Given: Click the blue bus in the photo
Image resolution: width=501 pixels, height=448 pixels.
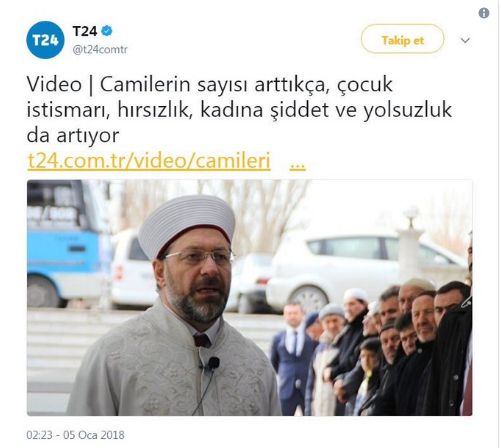Looking at the screenshot, I should coord(67,243).
